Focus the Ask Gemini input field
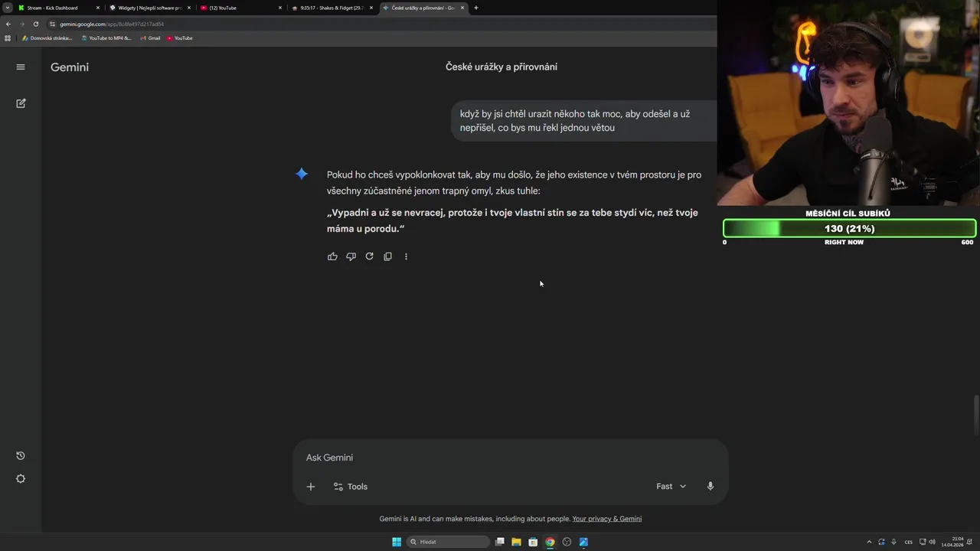Screen dimensions: 980x551 click(510, 458)
